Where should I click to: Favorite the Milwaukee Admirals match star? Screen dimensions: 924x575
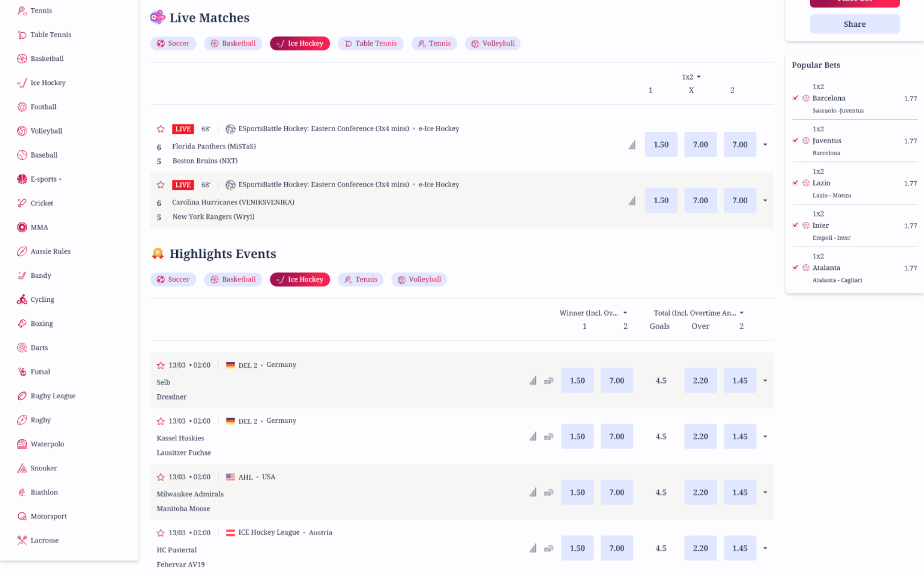[161, 477]
